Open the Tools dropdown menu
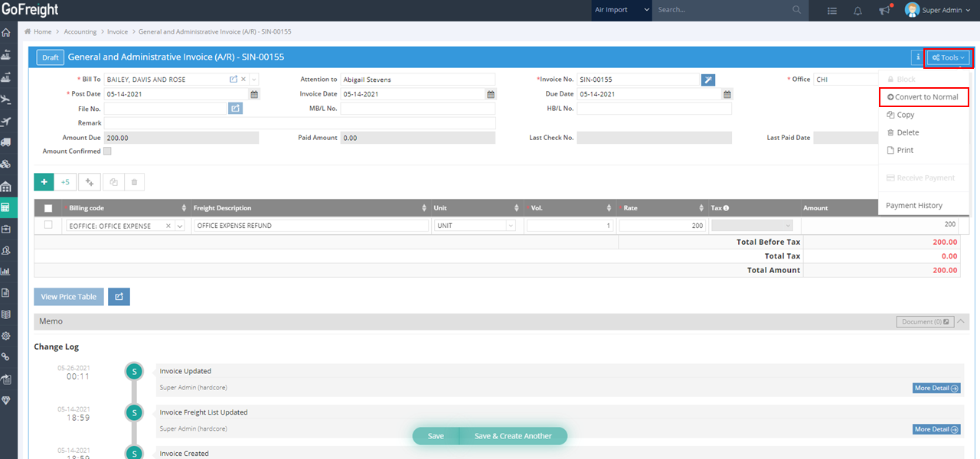This screenshot has width=980, height=459. point(948,57)
